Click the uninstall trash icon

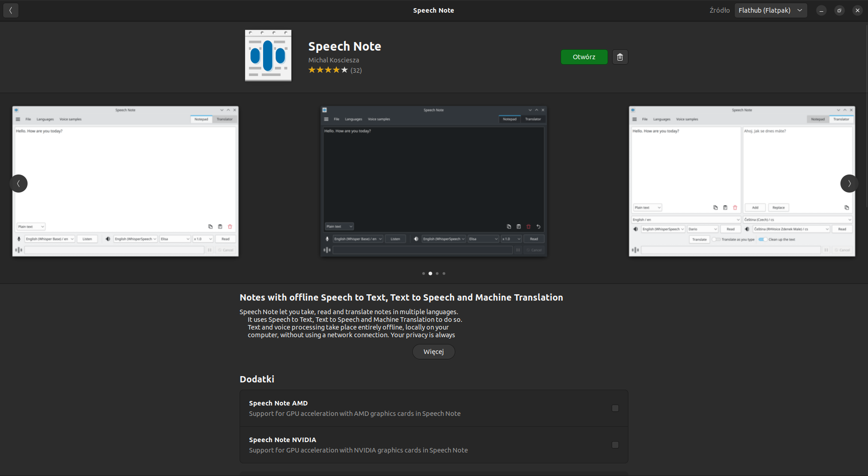[620, 57]
